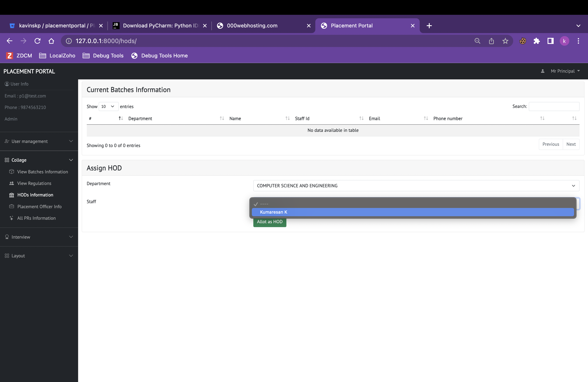Click the browser forward arrow
Viewport: 588px width, 382px height.
pyautogui.click(x=23, y=41)
